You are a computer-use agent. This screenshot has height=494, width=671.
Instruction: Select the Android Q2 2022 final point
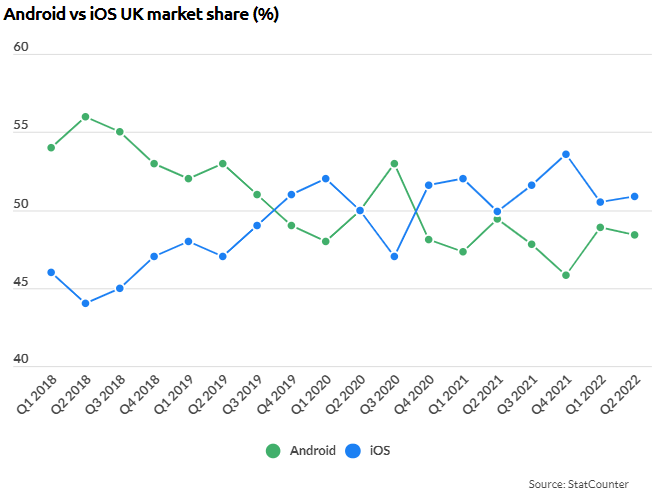pos(635,235)
